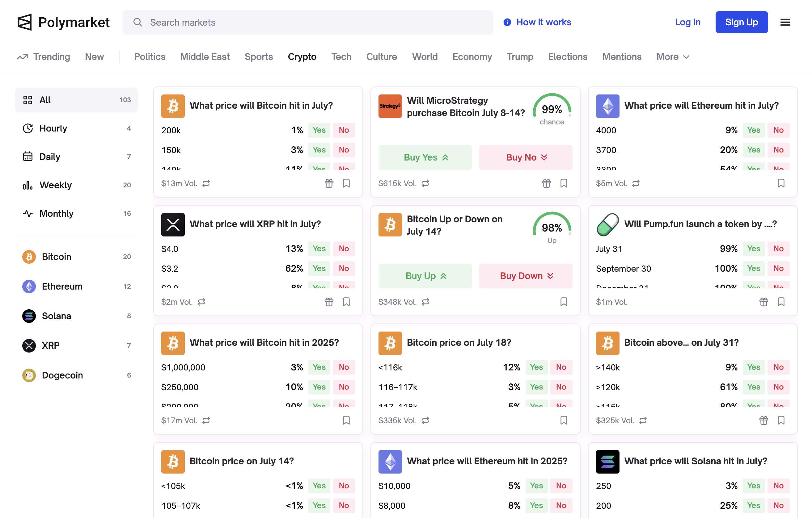Bookmark the MicroStrategy purchase market

point(564,183)
